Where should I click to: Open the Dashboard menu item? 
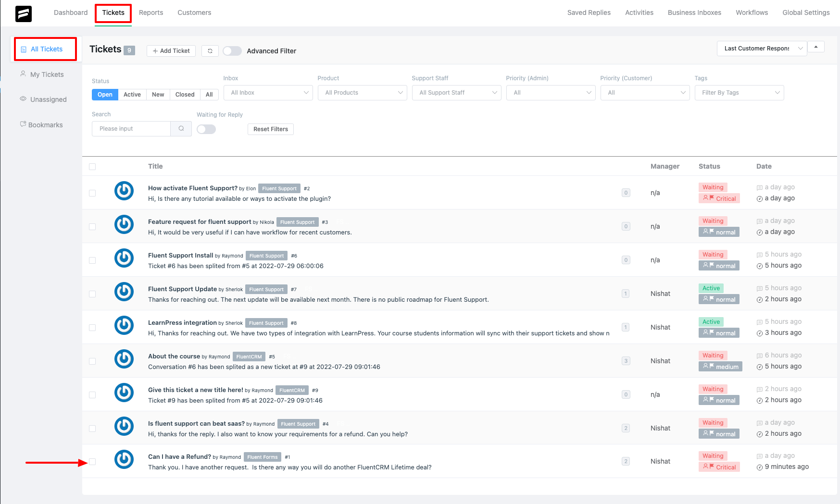(71, 12)
